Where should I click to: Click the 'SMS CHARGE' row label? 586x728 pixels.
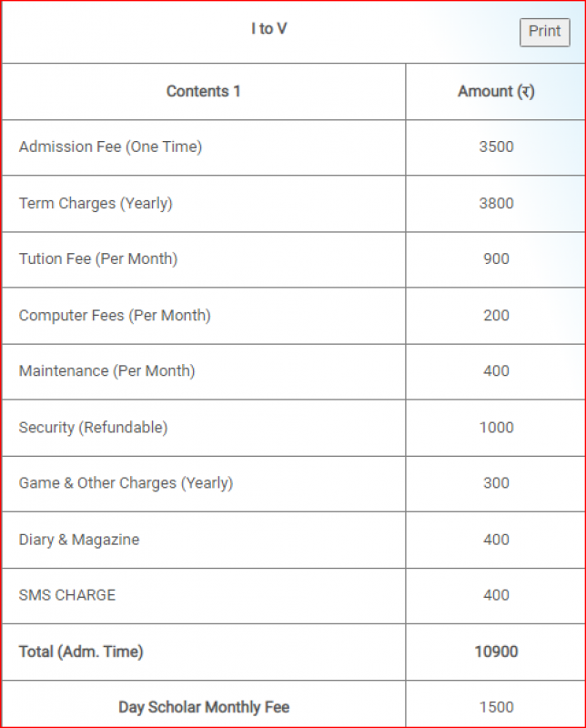(67, 595)
